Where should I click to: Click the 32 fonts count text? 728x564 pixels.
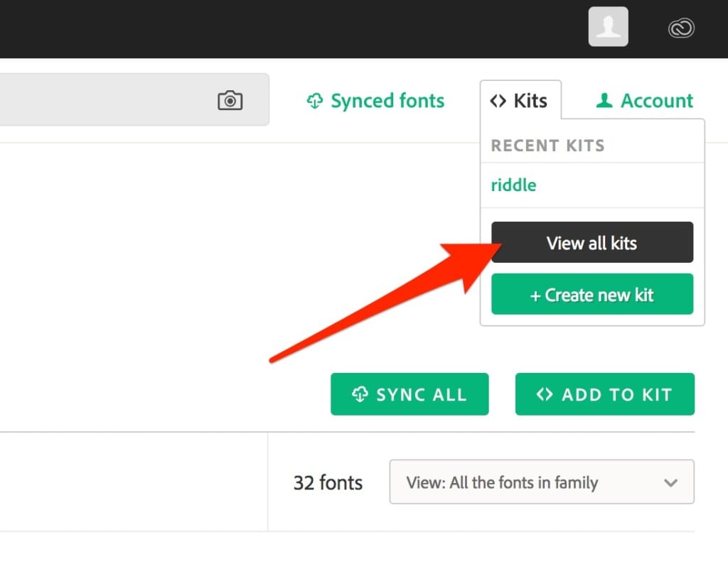point(328,482)
